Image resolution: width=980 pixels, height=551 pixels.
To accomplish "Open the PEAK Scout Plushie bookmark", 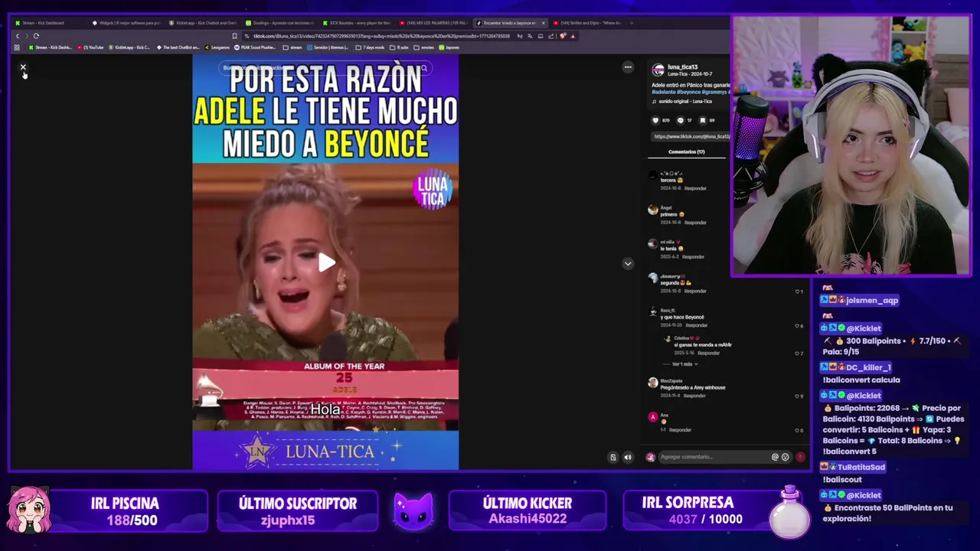I will (x=256, y=47).
